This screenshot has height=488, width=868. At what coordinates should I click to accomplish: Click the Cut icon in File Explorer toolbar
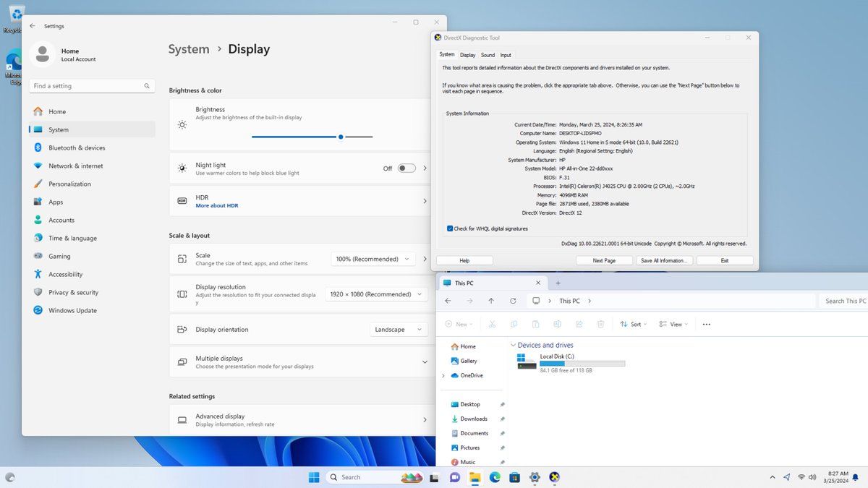pos(492,324)
